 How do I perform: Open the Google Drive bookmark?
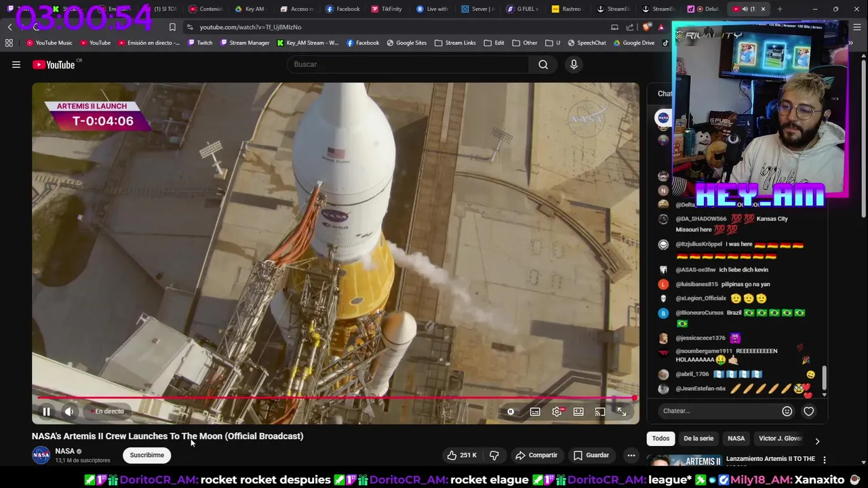pos(633,43)
